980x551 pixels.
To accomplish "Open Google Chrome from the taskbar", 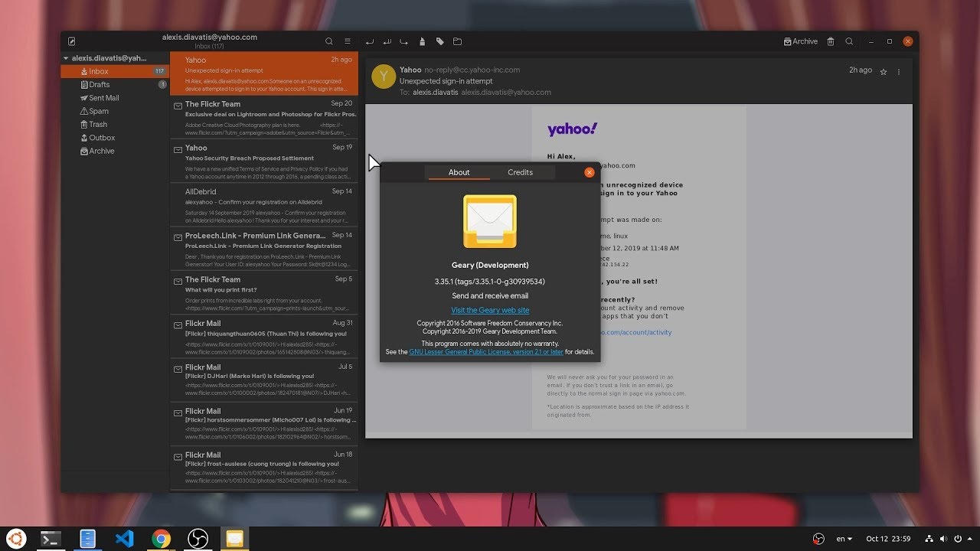I will pyautogui.click(x=161, y=539).
